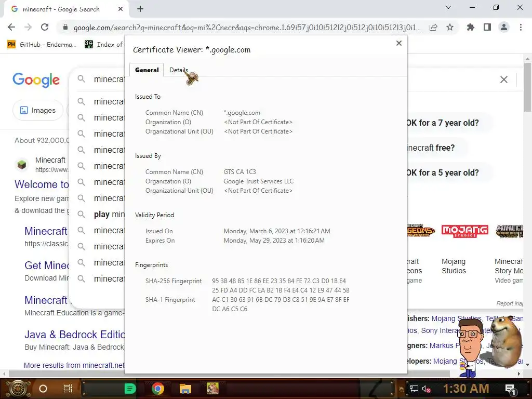Click the Google Trust Services LLC text
532x399 pixels.
pos(258,181)
